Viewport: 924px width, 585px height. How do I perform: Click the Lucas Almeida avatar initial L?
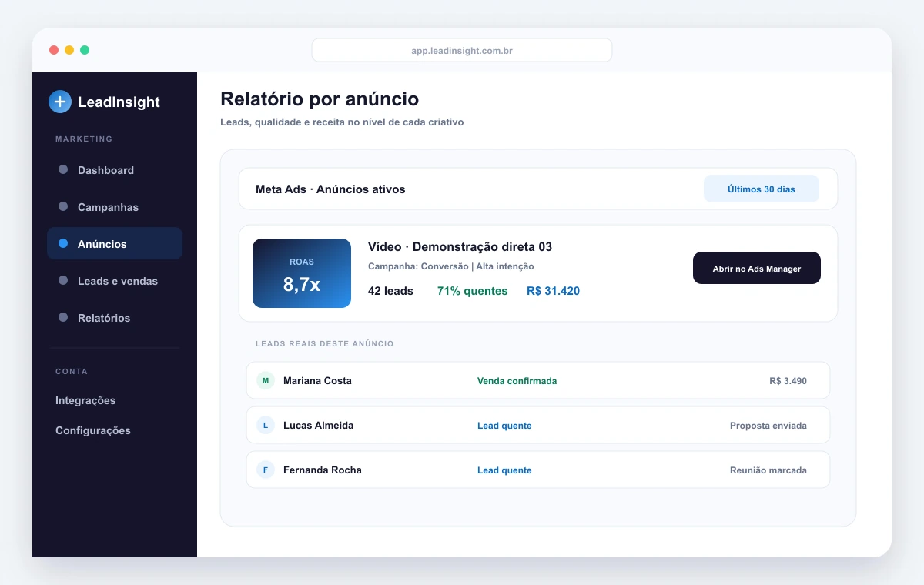pyautogui.click(x=266, y=425)
